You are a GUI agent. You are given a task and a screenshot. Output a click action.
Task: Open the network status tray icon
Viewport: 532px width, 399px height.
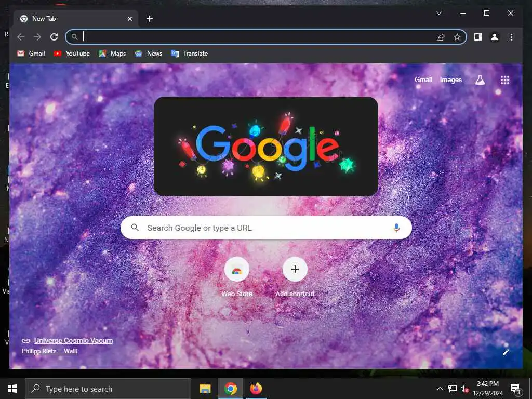[x=453, y=389]
